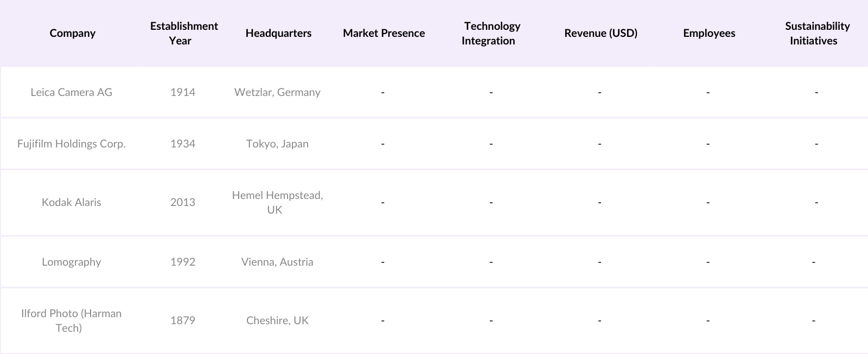Select the Market Presence header
The height and width of the screenshot is (354, 868).
click(x=384, y=33)
